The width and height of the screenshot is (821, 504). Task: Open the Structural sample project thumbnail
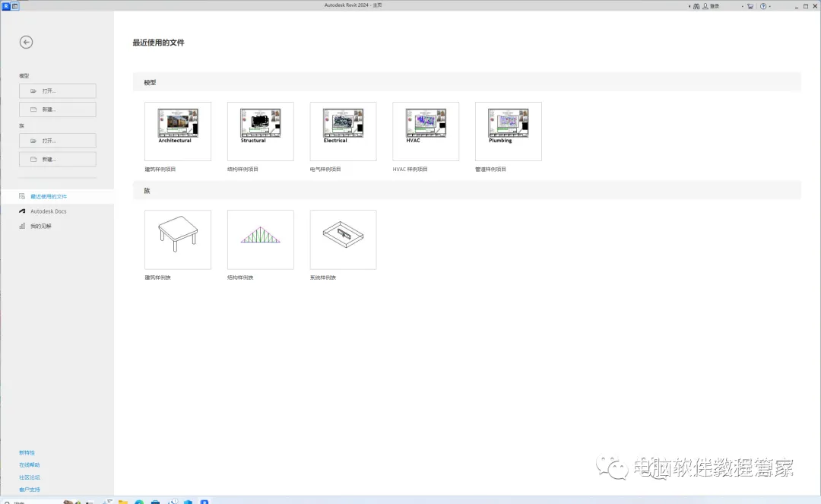click(261, 132)
